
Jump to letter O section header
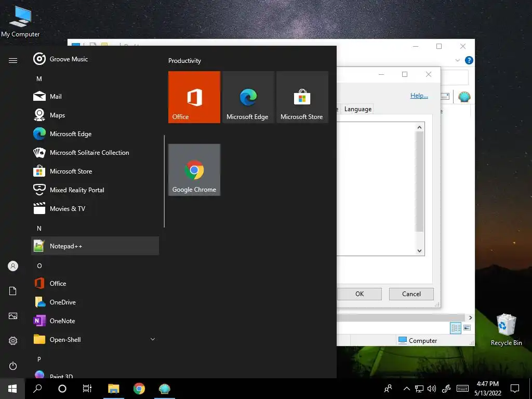coord(39,265)
